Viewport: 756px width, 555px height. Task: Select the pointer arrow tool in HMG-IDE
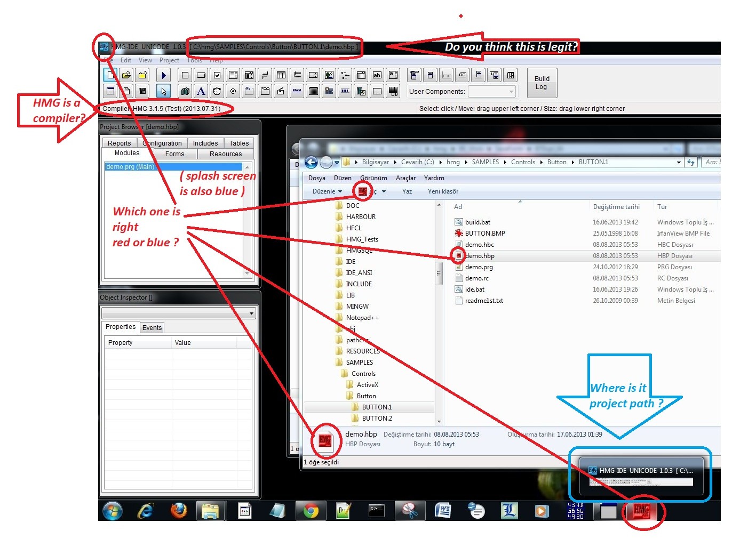pyautogui.click(x=164, y=91)
